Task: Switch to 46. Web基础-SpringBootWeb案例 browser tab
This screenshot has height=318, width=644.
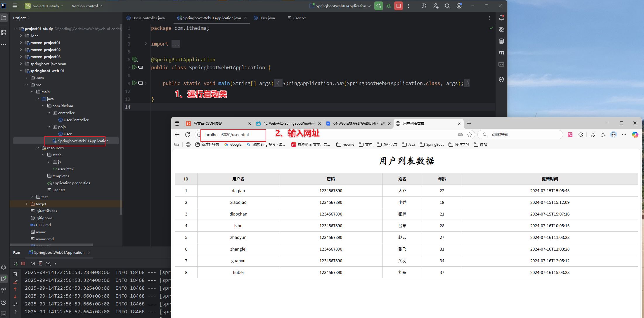Action: click(289, 124)
